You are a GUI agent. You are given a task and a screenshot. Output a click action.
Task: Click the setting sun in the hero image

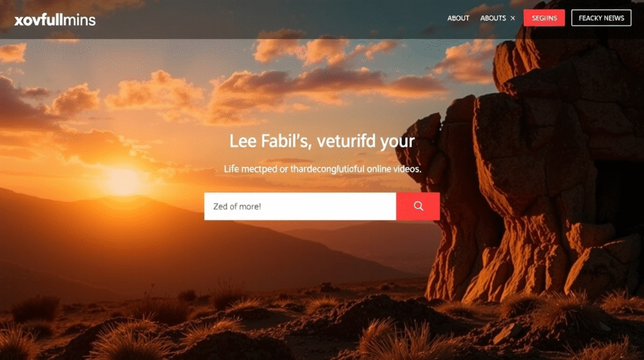[122, 181]
